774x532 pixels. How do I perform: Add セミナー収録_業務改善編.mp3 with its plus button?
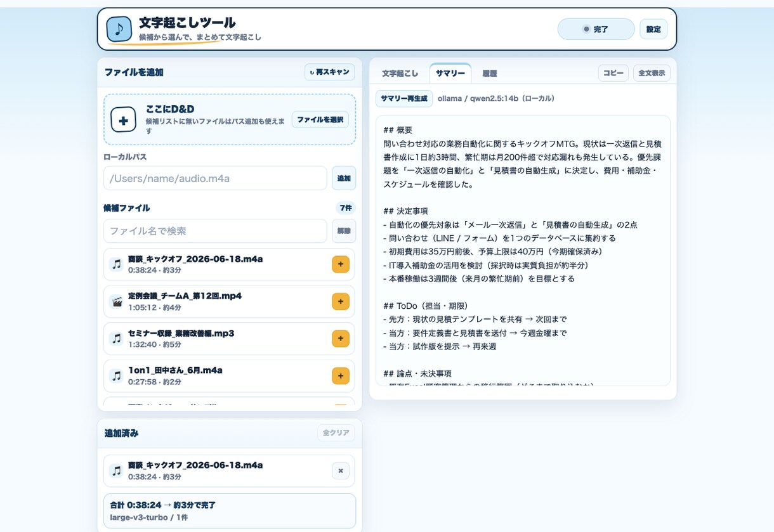click(x=341, y=339)
